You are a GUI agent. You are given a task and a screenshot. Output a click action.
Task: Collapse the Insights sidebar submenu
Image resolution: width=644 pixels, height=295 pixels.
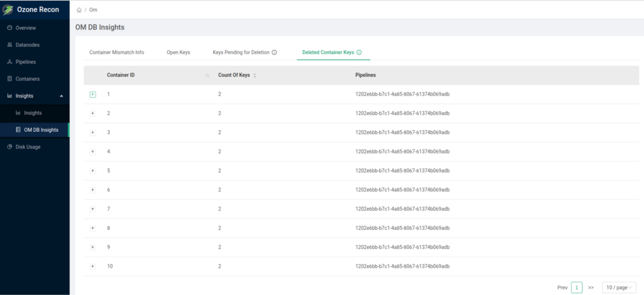tap(61, 96)
